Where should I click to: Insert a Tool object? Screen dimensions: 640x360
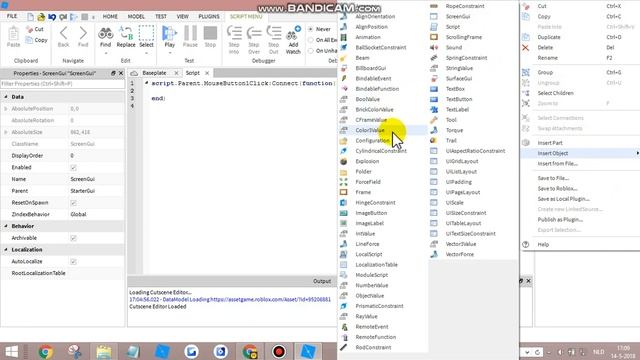click(x=451, y=120)
